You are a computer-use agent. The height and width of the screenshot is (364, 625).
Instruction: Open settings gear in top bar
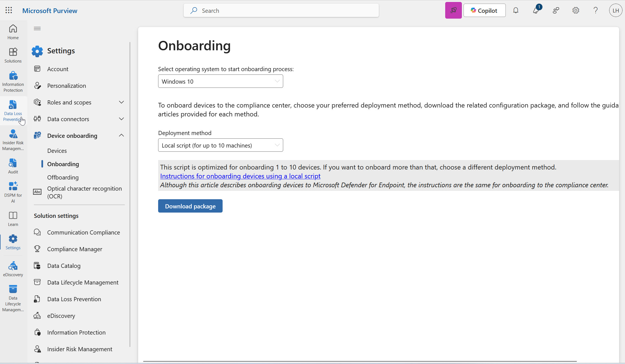click(x=576, y=10)
